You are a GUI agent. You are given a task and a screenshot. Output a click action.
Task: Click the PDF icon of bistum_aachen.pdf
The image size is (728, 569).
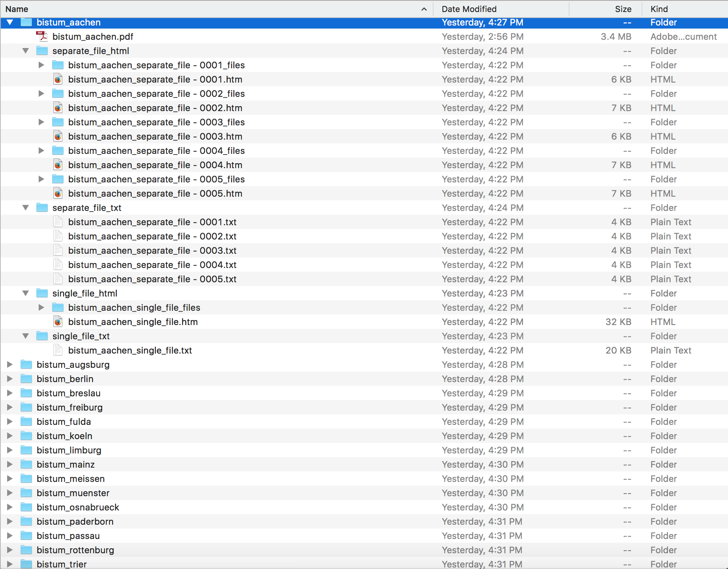coord(42,36)
